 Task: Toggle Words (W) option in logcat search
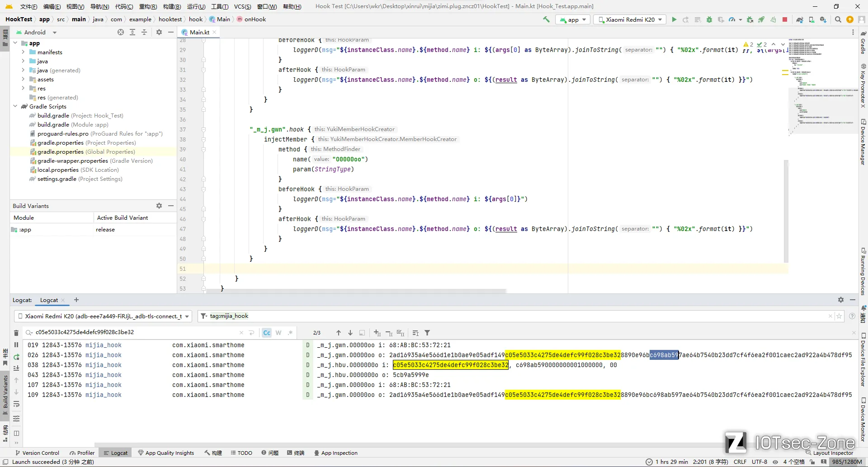click(x=278, y=333)
